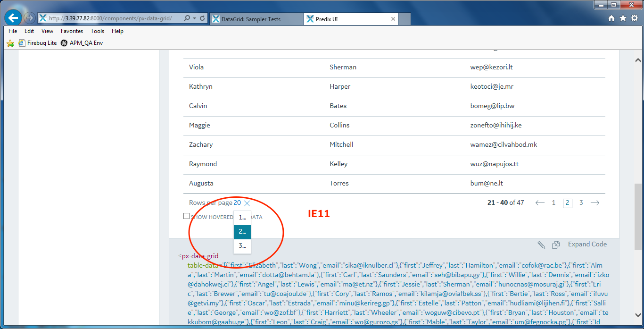Switch to the DataGrid: Sampler Tests tab
The image size is (644, 329).
pos(256,19)
